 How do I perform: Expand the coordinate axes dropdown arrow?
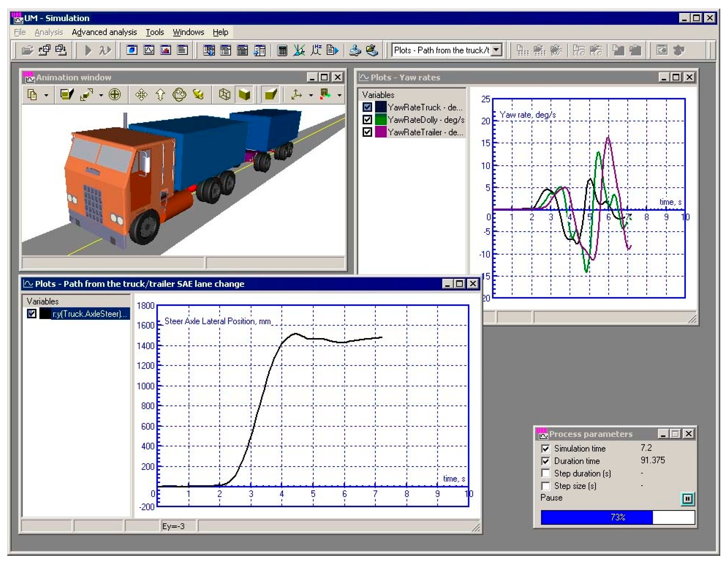click(x=311, y=95)
